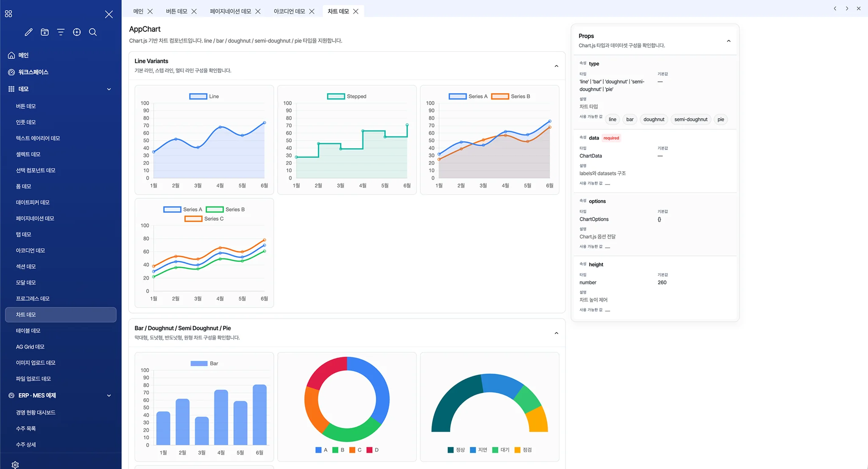The width and height of the screenshot is (868, 469).
Task: Collapse the Props panel
Action: click(x=729, y=41)
